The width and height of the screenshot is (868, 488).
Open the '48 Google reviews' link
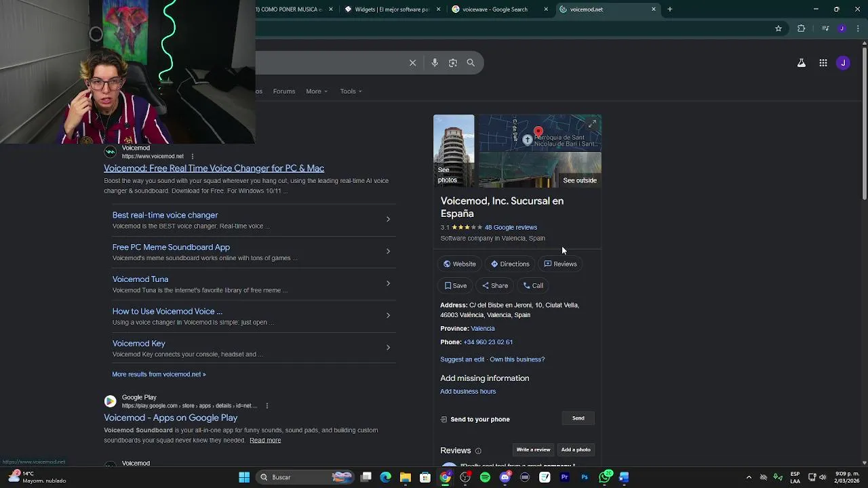(511, 228)
